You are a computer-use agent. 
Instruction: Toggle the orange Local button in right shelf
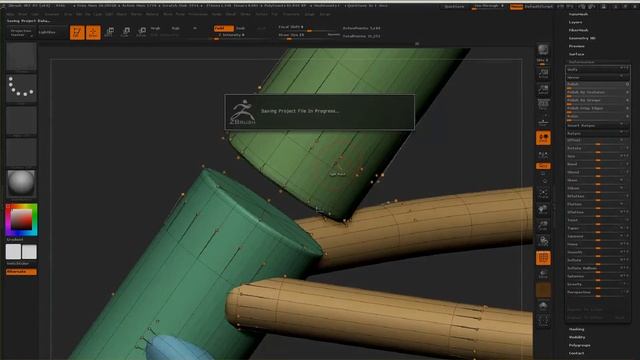click(543, 138)
